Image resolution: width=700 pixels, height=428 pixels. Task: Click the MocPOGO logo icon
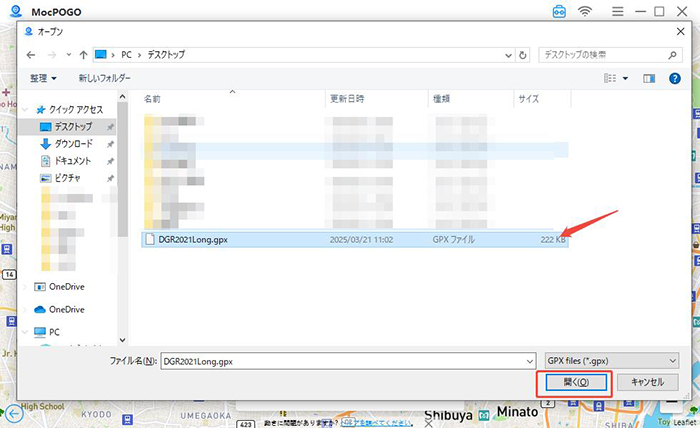tap(16, 11)
